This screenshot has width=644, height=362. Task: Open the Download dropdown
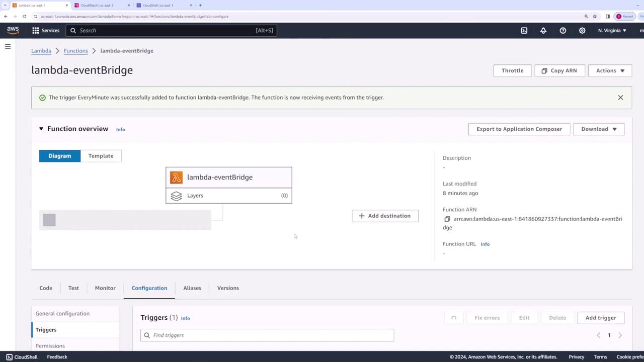coord(599,129)
